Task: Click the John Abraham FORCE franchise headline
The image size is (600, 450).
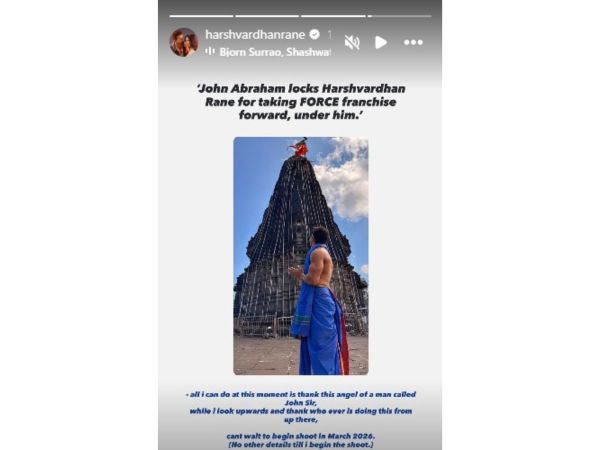Action: pyautogui.click(x=301, y=102)
